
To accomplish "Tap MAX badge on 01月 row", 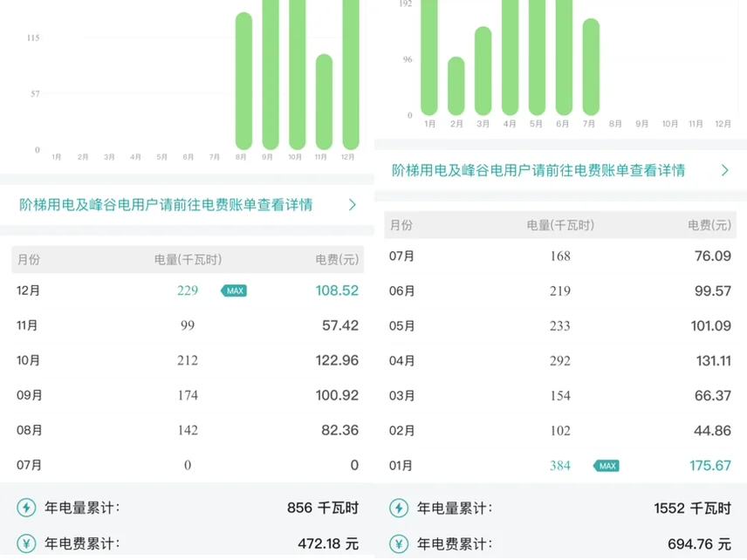I will pyautogui.click(x=607, y=466).
